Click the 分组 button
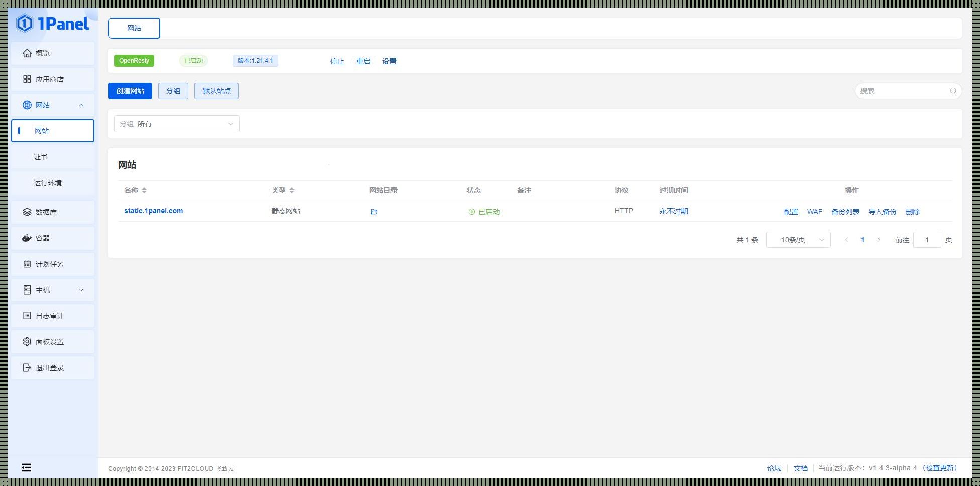This screenshot has width=980, height=486. tap(173, 91)
